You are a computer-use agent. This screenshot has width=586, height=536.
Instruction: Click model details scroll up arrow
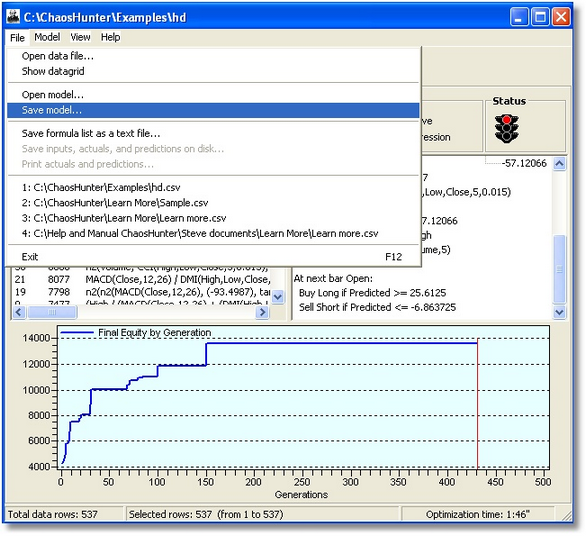coord(559,164)
